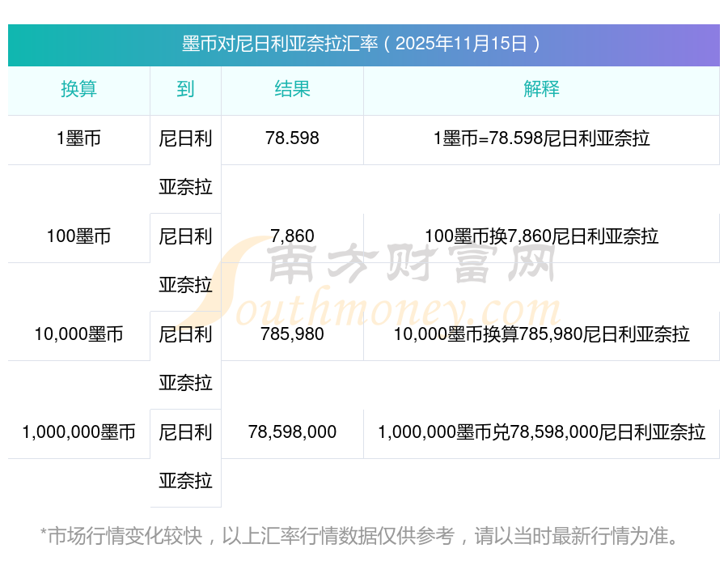Screen dimensions: 728x561
Task: Click 尼日利亚奈拉 target cell in 1墨币 row
Action: [x=185, y=163]
